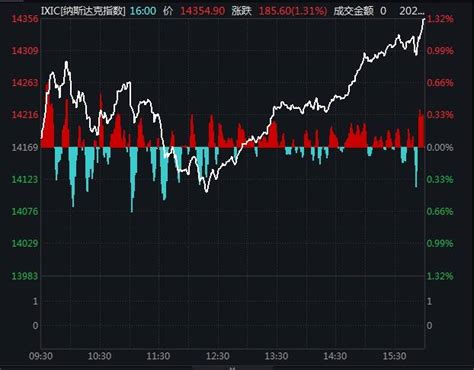Click the bottom green 1.32% percentage label

440,276
